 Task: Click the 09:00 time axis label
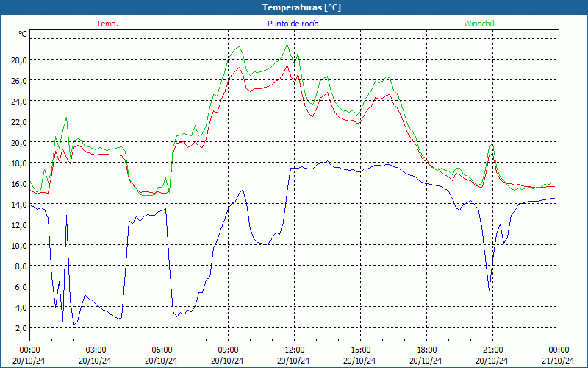228,350
